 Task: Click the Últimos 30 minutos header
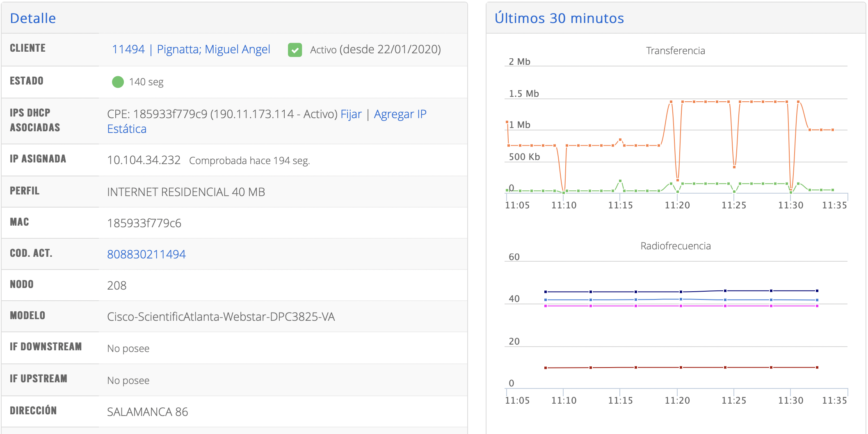[559, 18]
